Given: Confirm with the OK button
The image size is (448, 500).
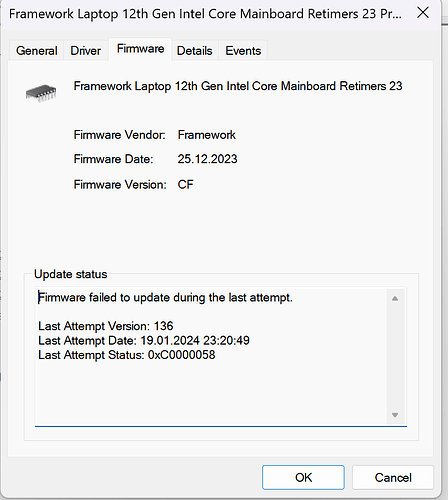Looking at the screenshot, I should (303, 477).
